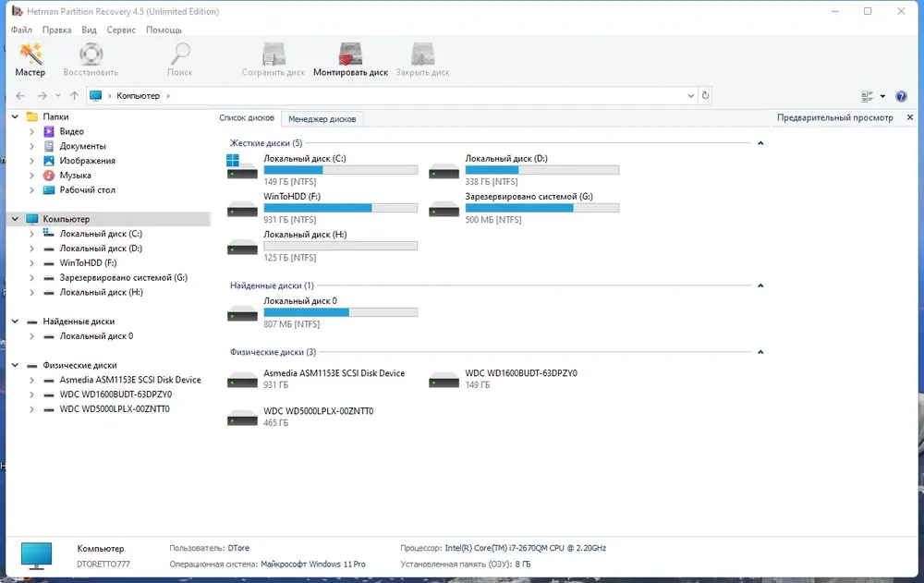
Task: Collapse the Папки tree node
Action: pyautogui.click(x=16, y=116)
